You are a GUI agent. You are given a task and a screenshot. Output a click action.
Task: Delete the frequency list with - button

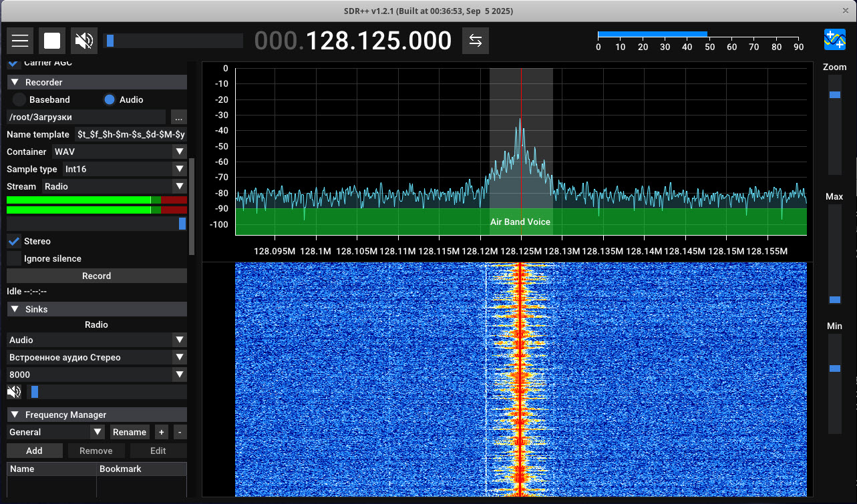[180, 432]
